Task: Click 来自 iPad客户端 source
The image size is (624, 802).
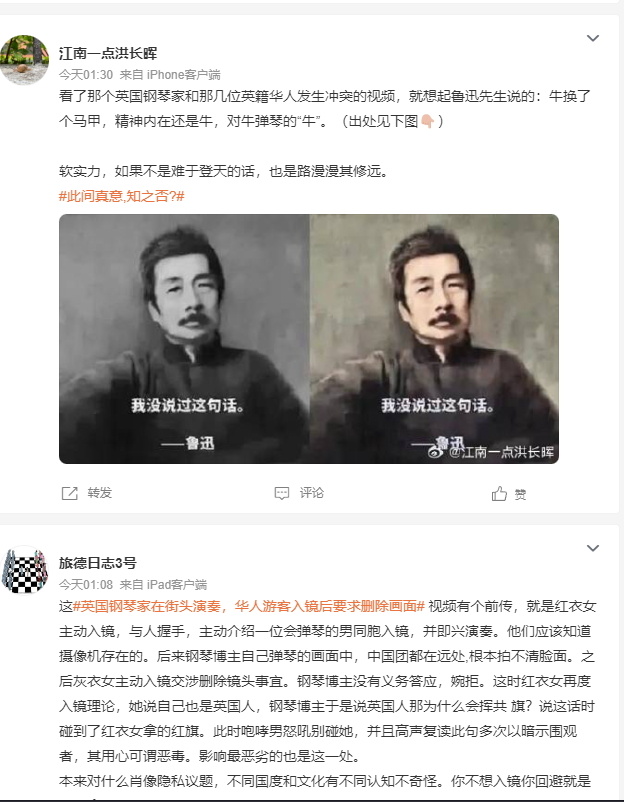Action: click(x=164, y=585)
